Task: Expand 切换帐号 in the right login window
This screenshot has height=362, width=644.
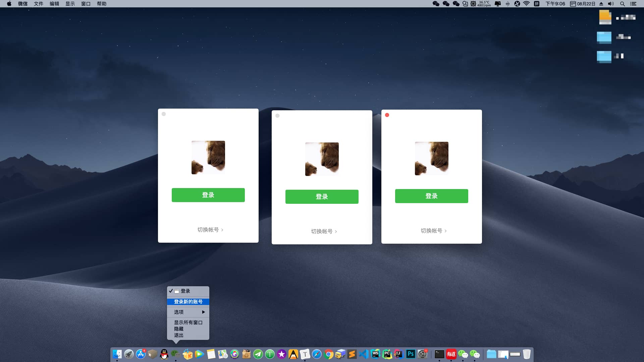Action: point(433,231)
